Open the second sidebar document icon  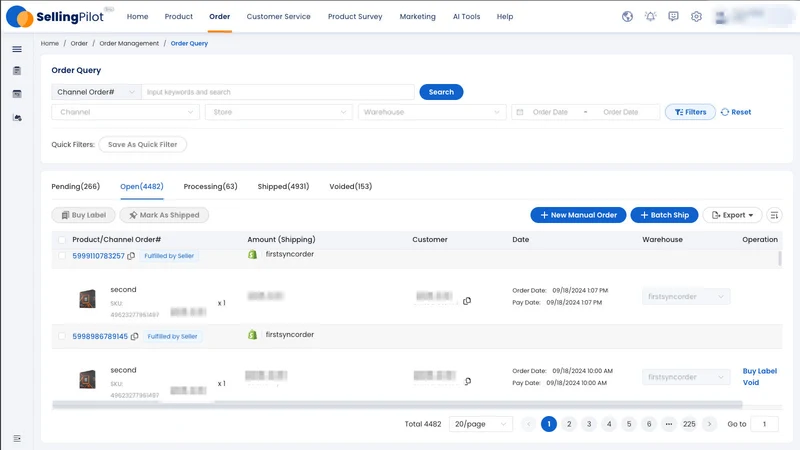coord(17,70)
